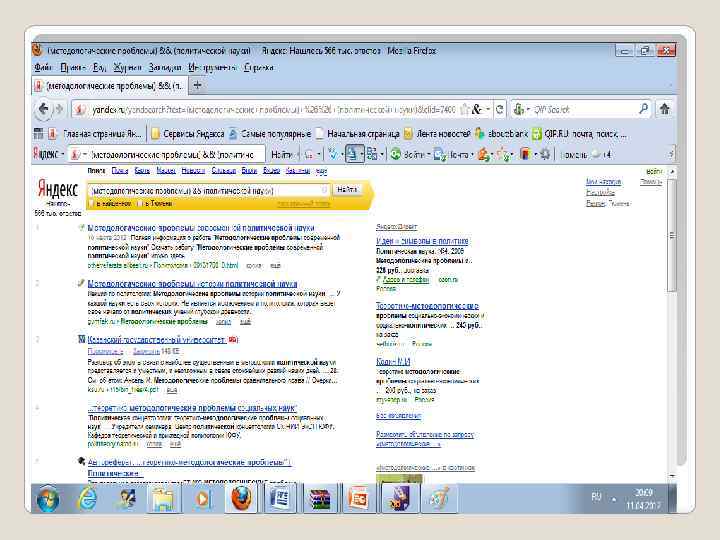Open the Правка menu
Viewport: 720px width, 540px height.
[73, 68]
